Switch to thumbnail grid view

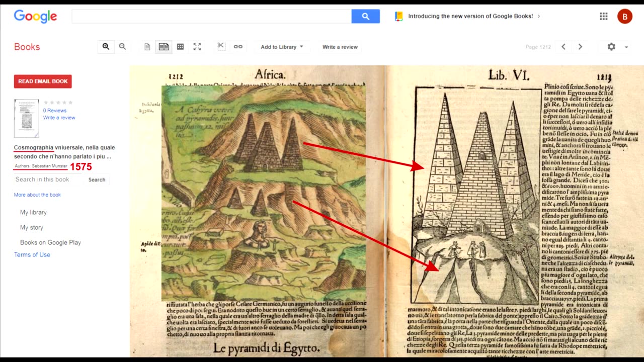pos(180,47)
